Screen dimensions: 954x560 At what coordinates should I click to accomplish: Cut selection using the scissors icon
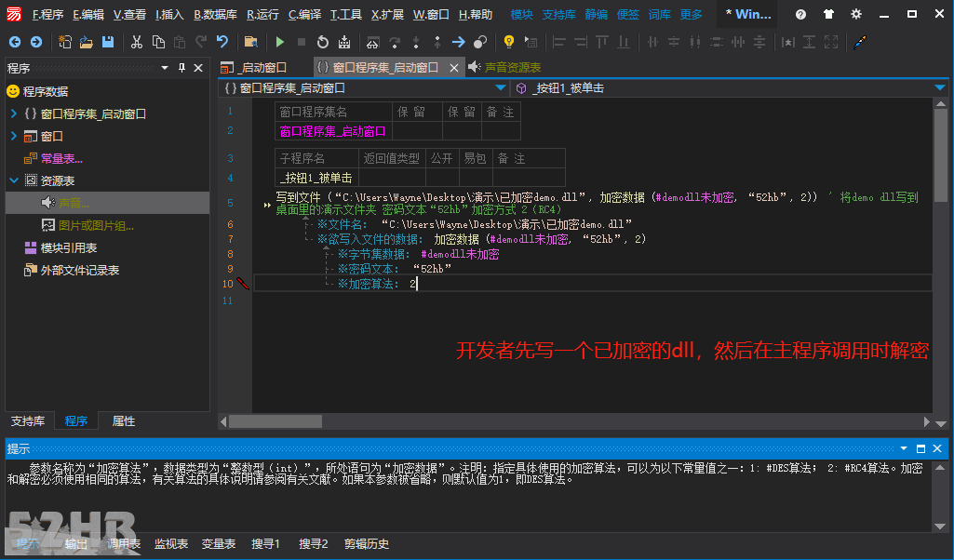pyautogui.click(x=137, y=42)
